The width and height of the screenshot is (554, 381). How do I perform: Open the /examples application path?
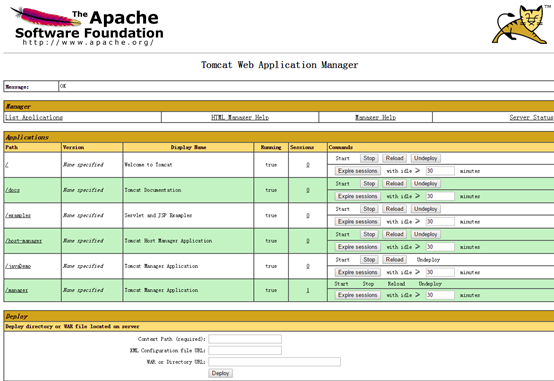[x=18, y=216]
